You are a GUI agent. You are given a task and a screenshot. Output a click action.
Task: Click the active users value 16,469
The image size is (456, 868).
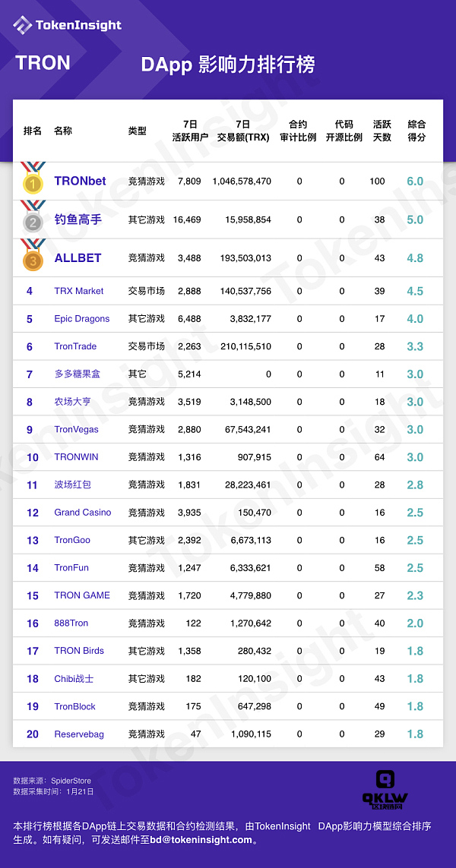pyautogui.click(x=187, y=219)
